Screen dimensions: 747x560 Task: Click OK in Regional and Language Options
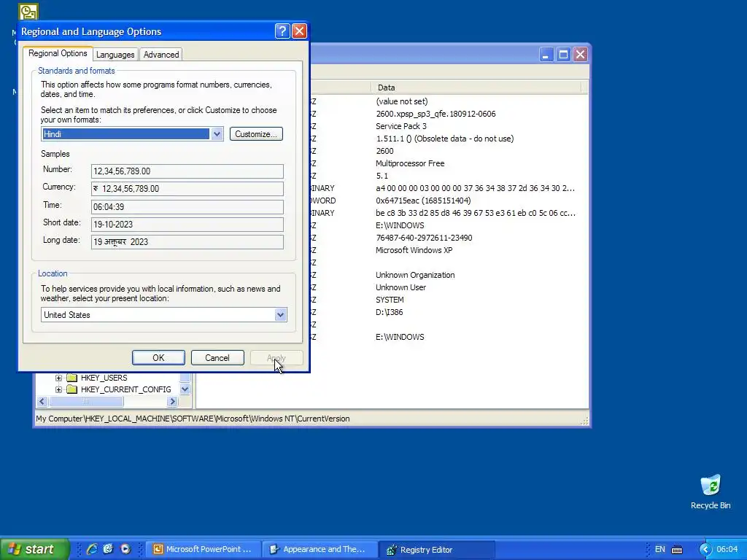pos(158,357)
